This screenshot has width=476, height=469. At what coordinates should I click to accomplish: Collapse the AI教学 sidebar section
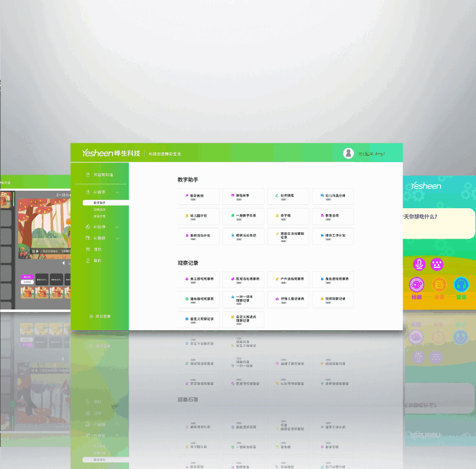click(117, 193)
